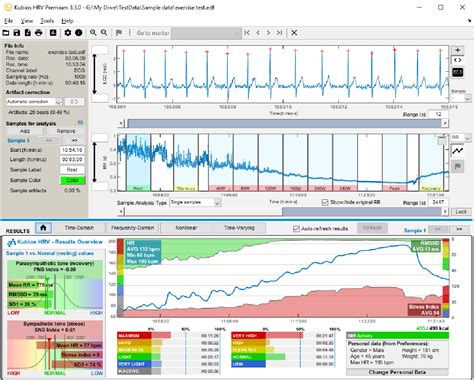This screenshot has width=474, height=380.
Task: Open the File menu
Action: click(x=8, y=21)
